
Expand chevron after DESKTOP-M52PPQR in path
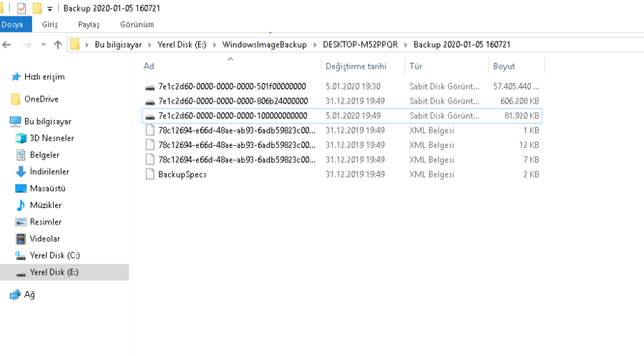point(406,45)
